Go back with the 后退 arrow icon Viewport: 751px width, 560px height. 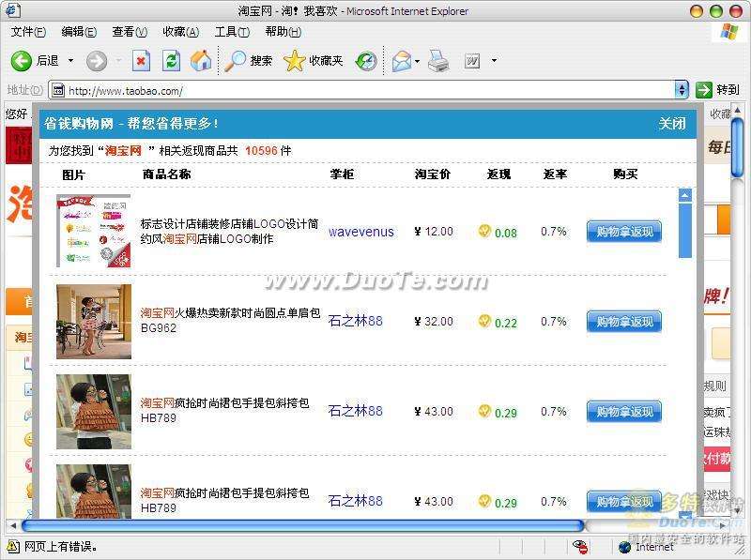[21, 61]
